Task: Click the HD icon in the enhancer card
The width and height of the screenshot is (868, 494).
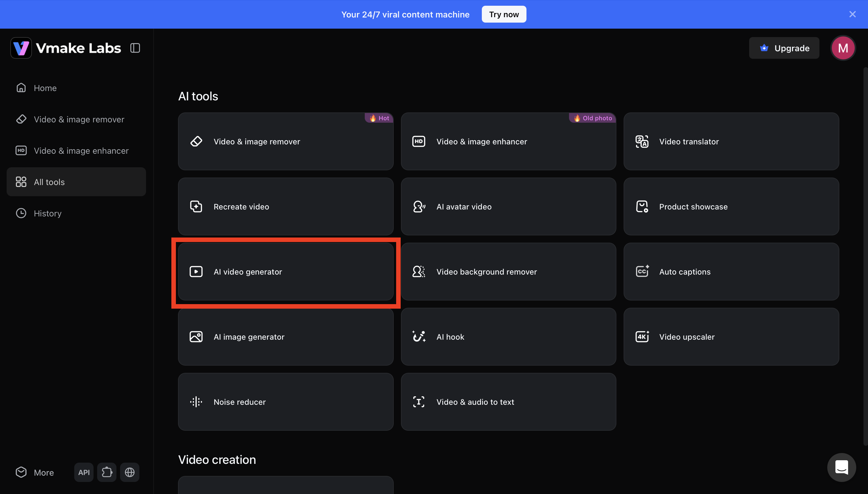Action: click(x=419, y=141)
